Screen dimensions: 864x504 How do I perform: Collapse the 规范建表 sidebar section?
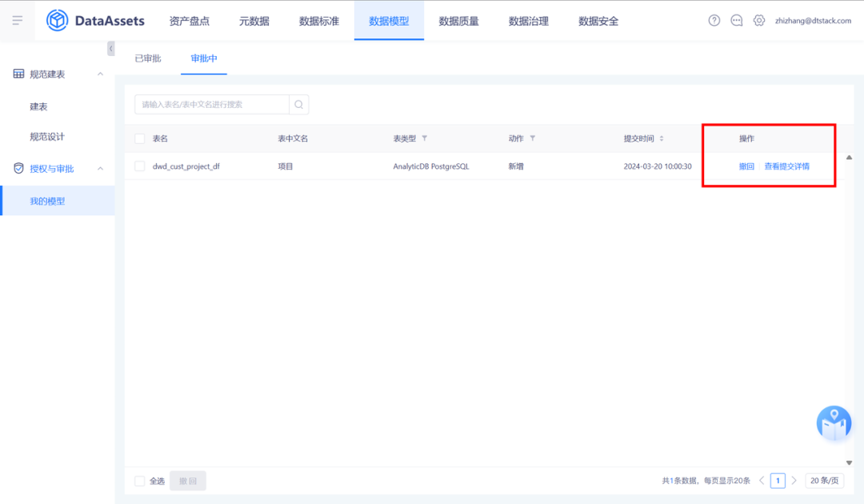point(100,74)
